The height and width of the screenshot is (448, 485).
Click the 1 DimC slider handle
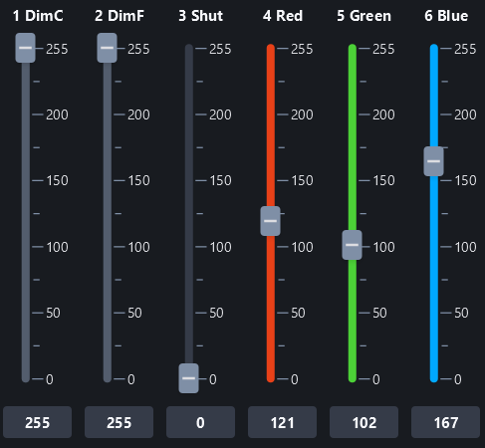pos(26,48)
